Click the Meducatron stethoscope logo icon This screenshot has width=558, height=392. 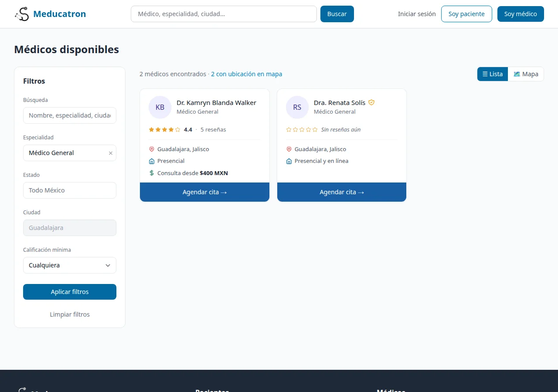21,14
